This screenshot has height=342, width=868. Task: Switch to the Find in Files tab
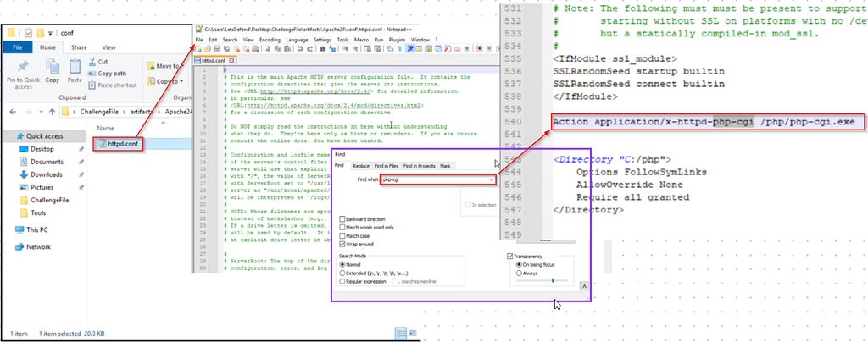pyautogui.click(x=387, y=166)
